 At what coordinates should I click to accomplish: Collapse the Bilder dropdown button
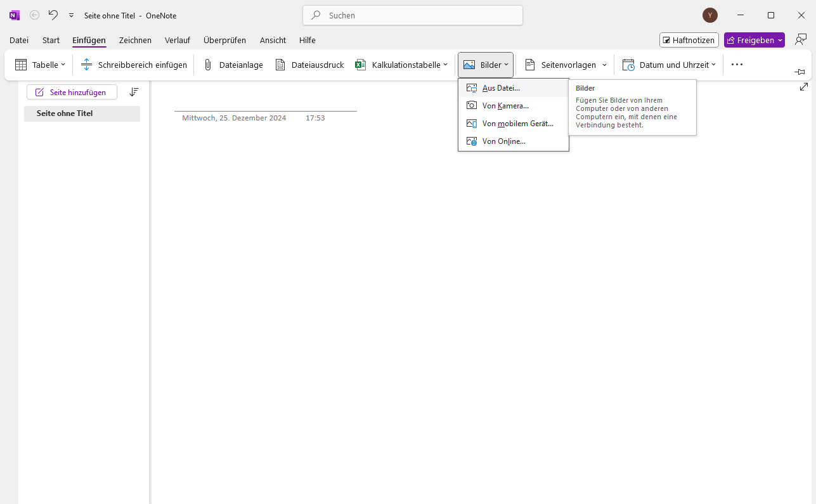point(486,65)
